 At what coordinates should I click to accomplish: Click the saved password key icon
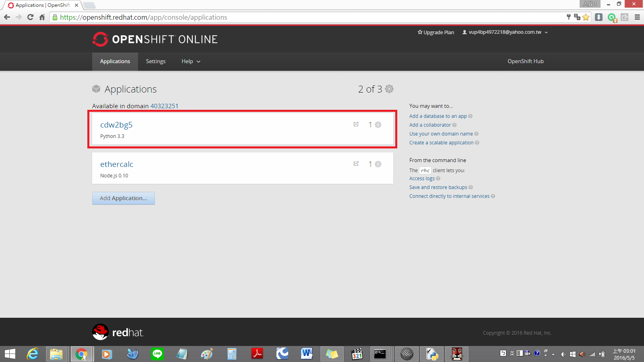(568, 17)
